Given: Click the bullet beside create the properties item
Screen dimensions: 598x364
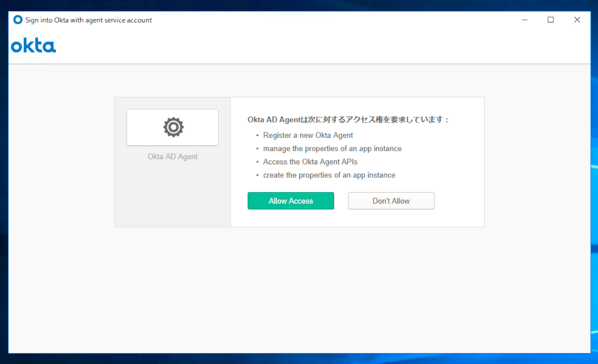Looking at the screenshot, I should (x=256, y=175).
